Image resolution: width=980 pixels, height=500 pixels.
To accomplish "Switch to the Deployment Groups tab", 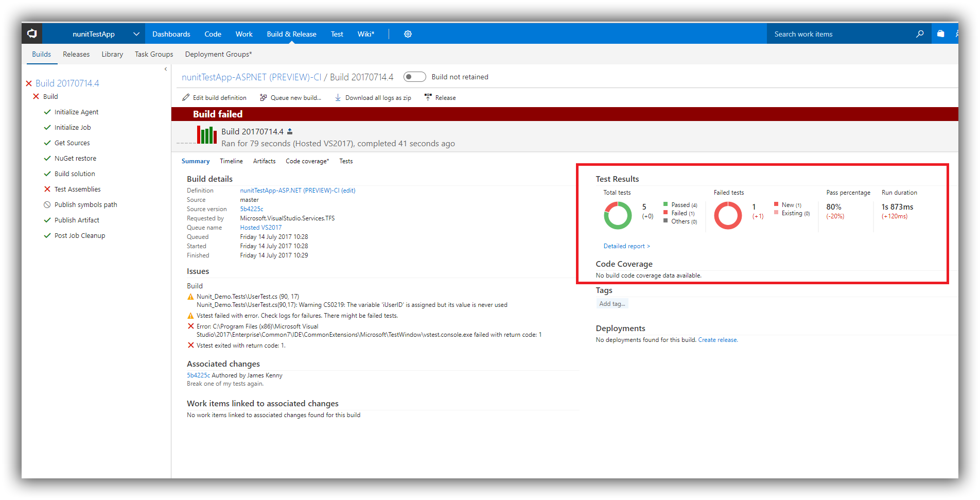I will pyautogui.click(x=218, y=54).
